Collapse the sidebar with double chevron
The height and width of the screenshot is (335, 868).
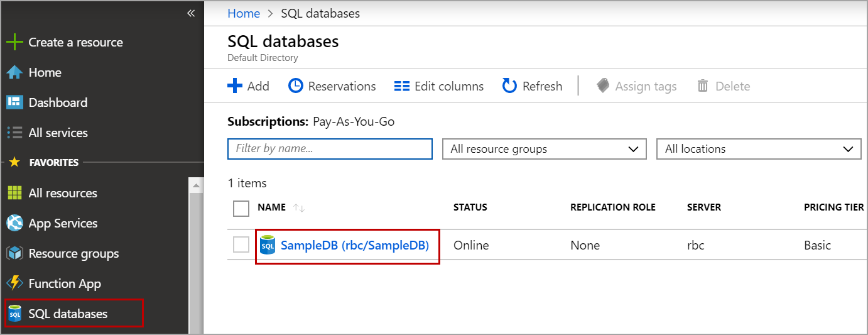point(191,13)
